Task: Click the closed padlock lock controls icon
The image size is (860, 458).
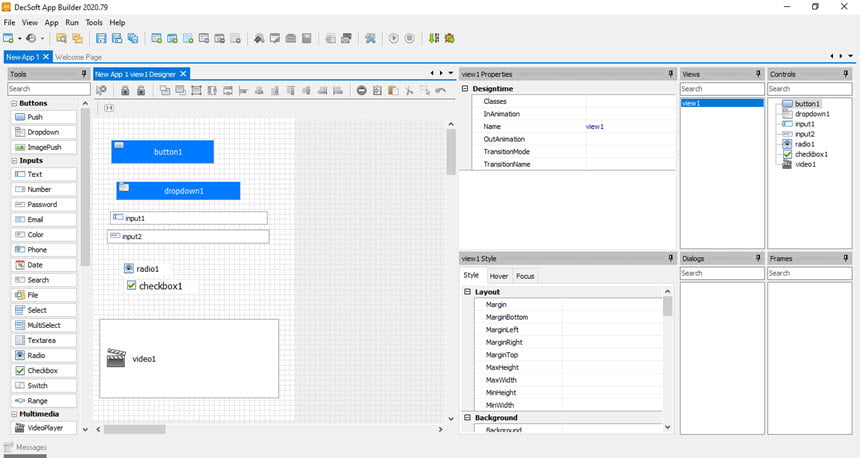Action: tap(125, 91)
